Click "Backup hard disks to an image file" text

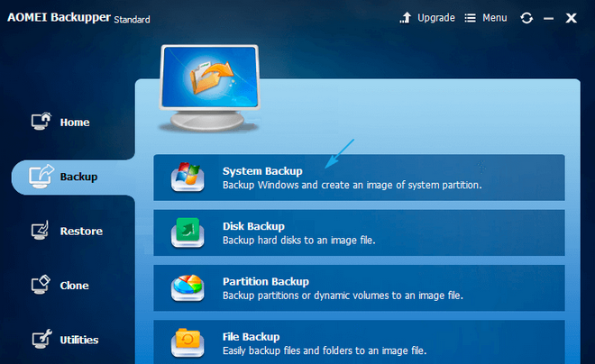click(x=299, y=241)
